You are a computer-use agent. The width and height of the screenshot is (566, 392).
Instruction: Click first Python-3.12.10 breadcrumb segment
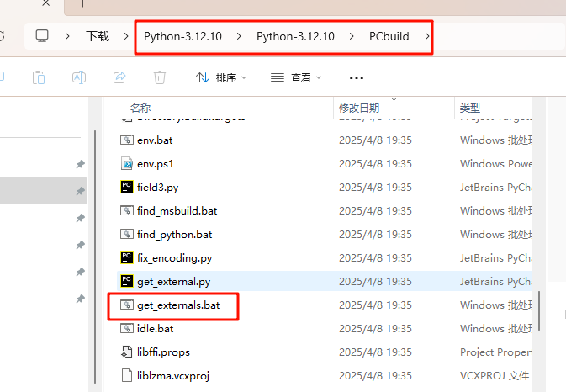(x=182, y=36)
